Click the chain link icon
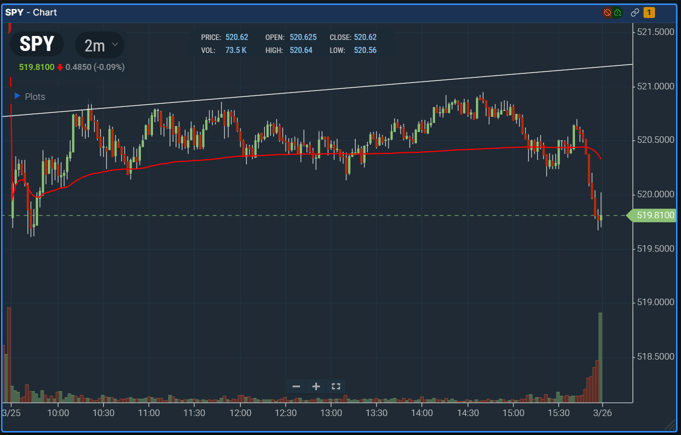The height and width of the screenshot is (435, 681). tap(634, 13)
